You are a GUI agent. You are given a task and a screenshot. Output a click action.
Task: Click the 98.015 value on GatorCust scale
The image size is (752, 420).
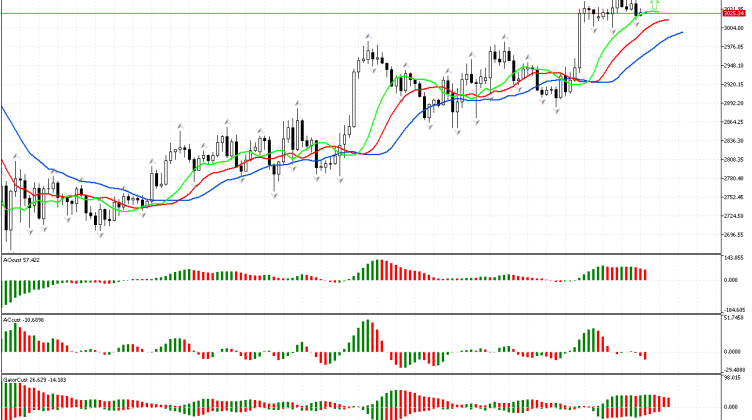pyautogui.click(x=736, y=379)
